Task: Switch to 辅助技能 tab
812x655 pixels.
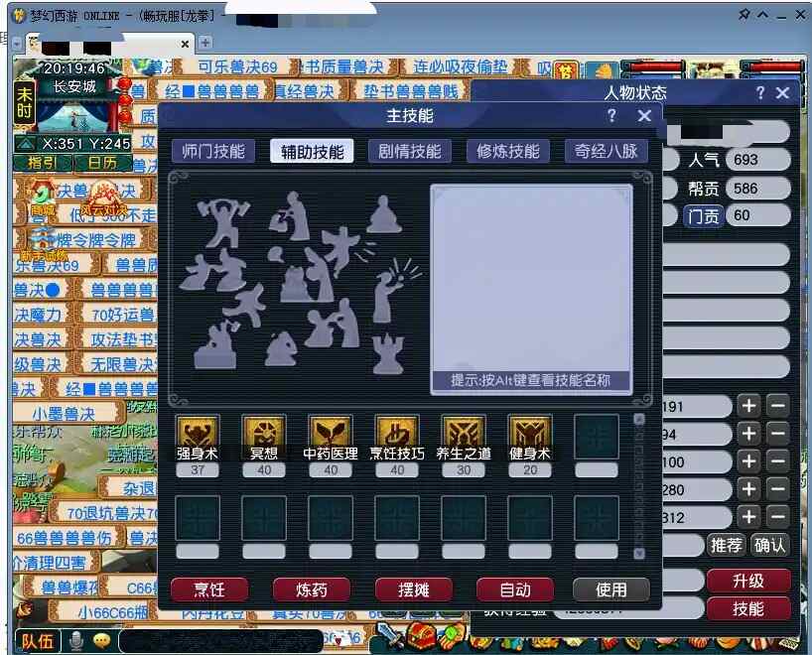Action: pos(312,151)
